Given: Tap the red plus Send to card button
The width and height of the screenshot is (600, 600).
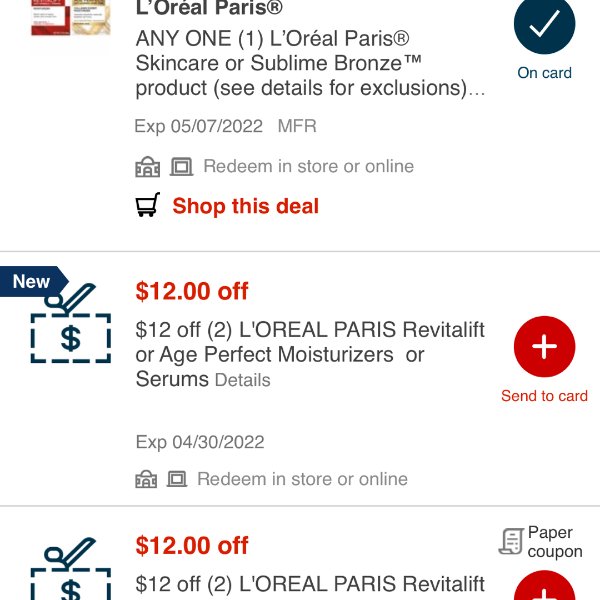Looking at the screenshot, I should (544, 346).
